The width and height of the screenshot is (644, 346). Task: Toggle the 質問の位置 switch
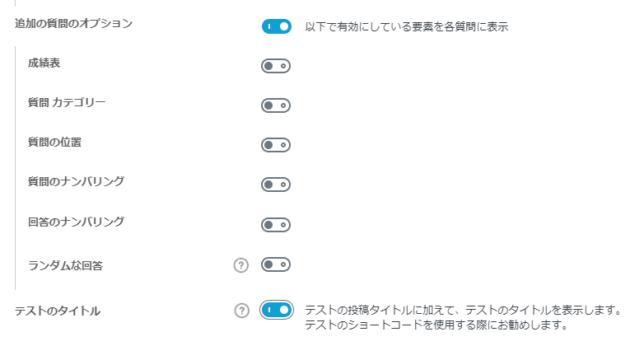pyautogui.click(x=276, y=145)
